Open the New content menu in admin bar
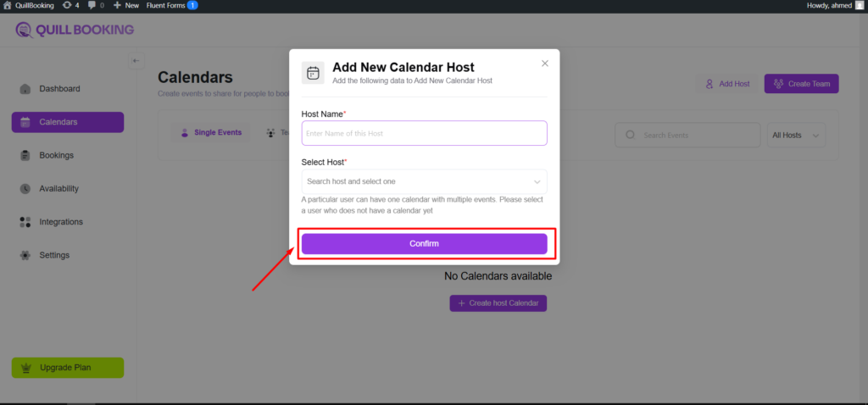This screenshot has height=405, width=868. [x=126, y=5]
